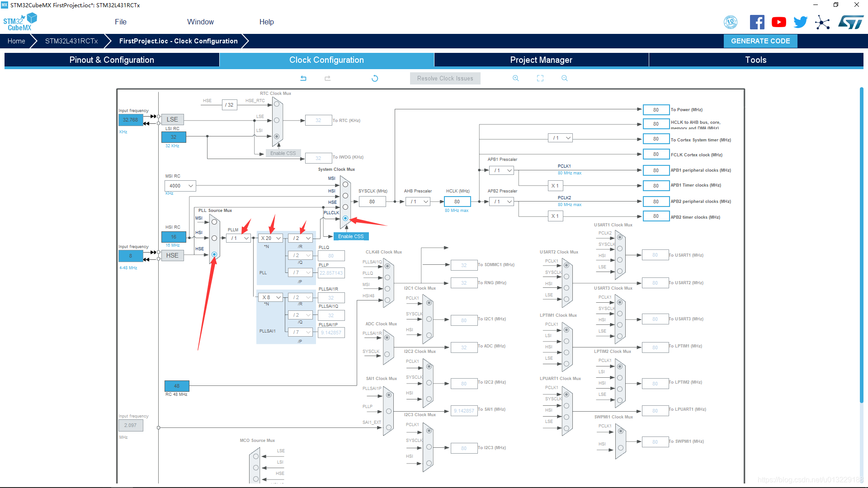This screenshot has height=488, width=868.
Task: Click FirstProject.ioc - Clock Configuration breadcrumb
Action: click(x=178, y=41)
